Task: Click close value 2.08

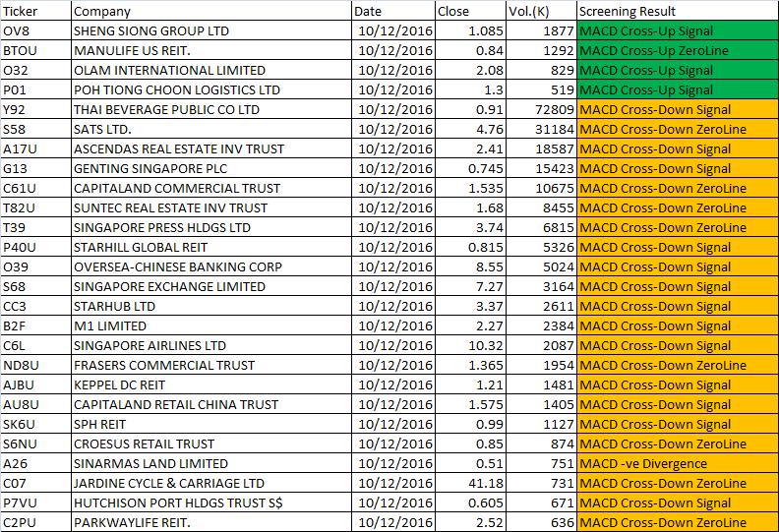Action: 470,70
